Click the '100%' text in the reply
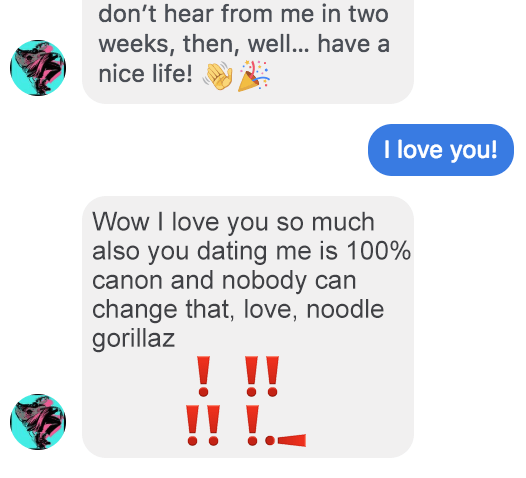Image resolution: width=526 pixels, height=478 pixels. tap(378, 251)
